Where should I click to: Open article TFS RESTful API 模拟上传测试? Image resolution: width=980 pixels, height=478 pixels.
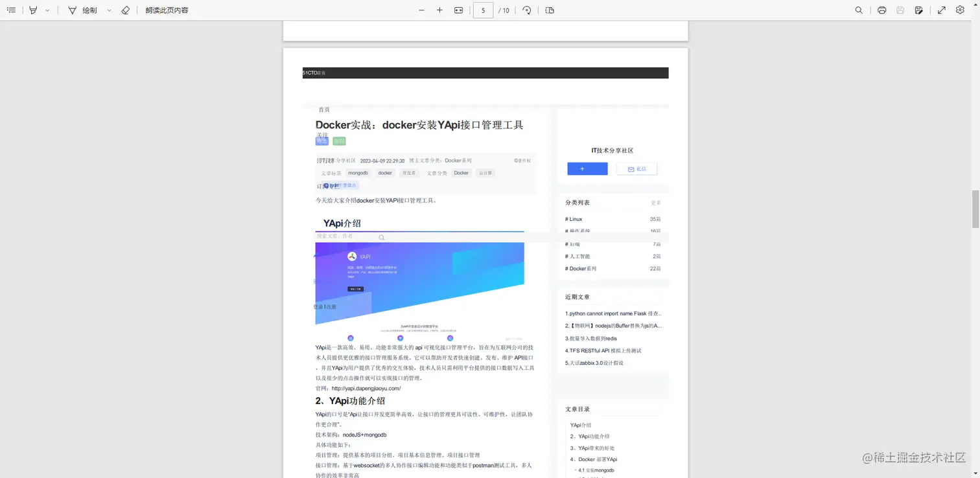603,350
